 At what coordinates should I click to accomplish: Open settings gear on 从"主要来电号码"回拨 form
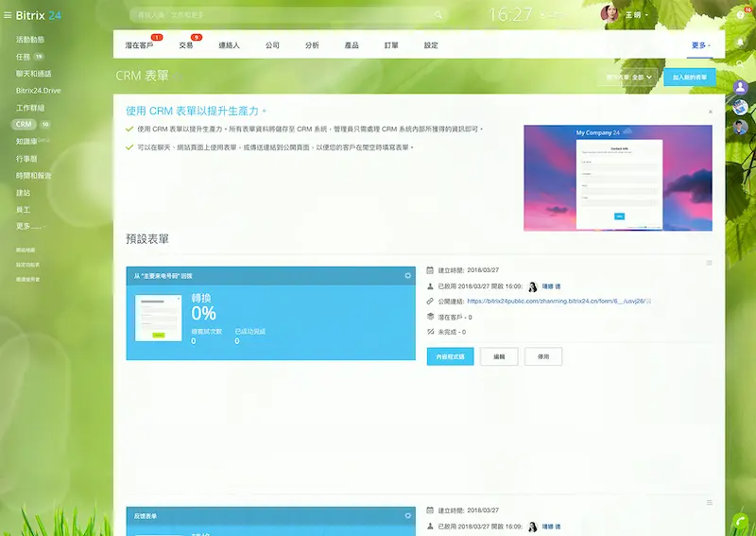tap(408, 275)
